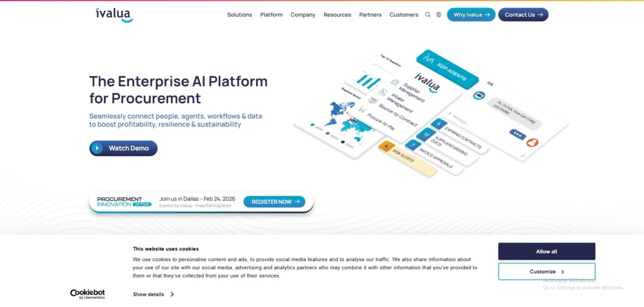Click the Ivalua logo in header
This screenshot has height=307, width=644.
click(x=114, y=15)
